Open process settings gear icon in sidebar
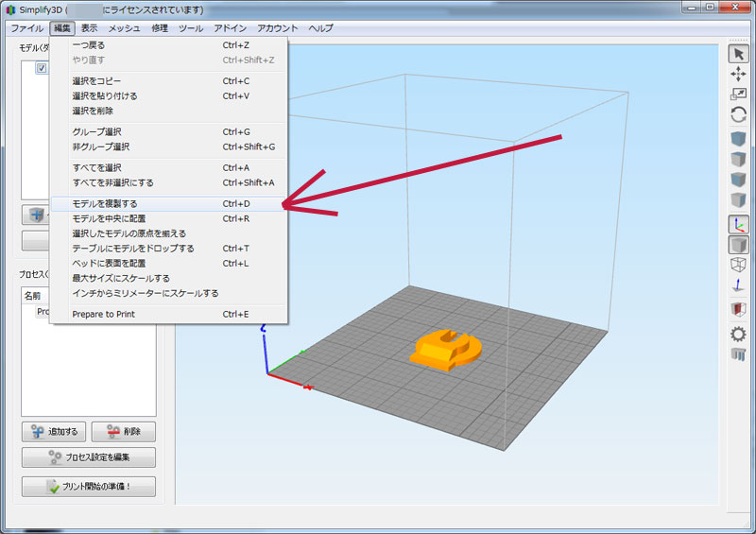Viewport: 756px width, 534px height. (738, 334)
